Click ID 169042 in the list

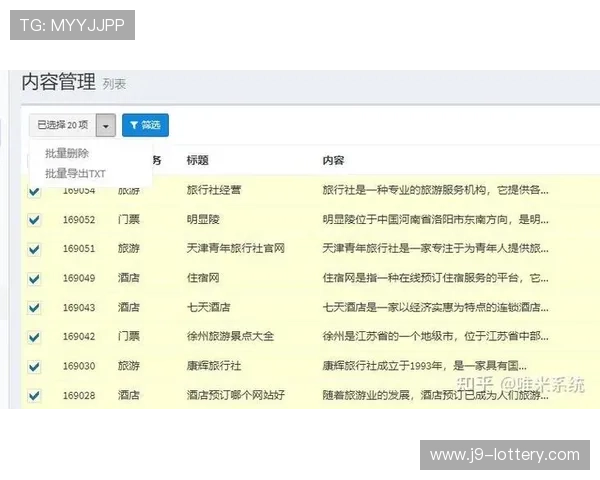(79, 337)
